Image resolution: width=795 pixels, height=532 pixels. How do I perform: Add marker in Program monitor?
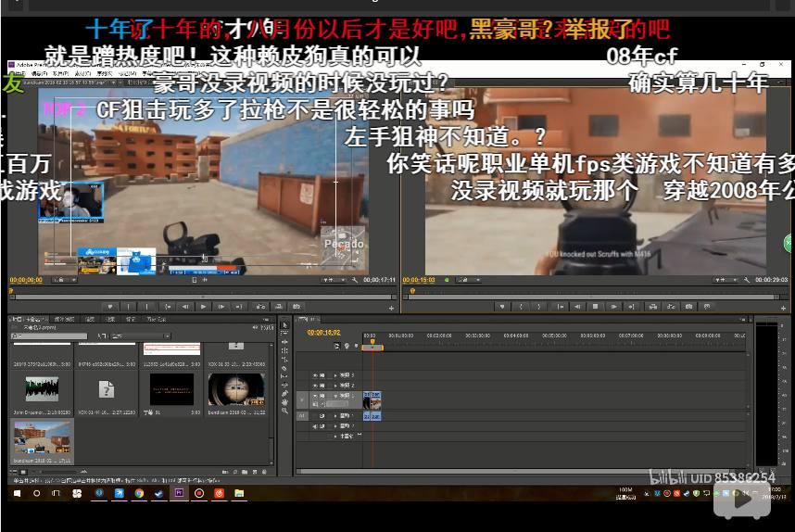tap(502, 307)
